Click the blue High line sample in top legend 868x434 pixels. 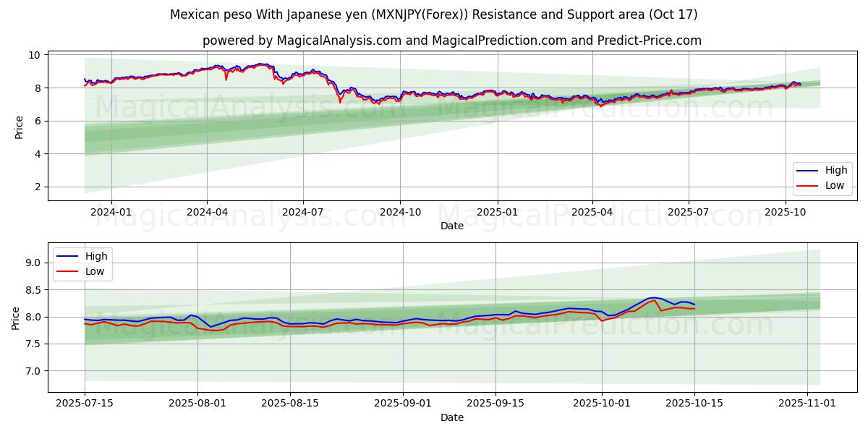[x=808, y=171]
